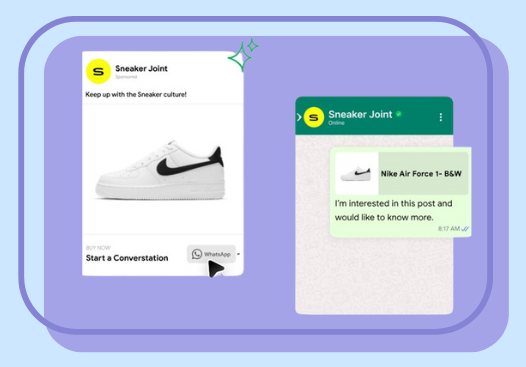The width and height of the screenshot is (526, 367).
Task: Click the WhatsApp button in the ad
Action: pos(211,254)
